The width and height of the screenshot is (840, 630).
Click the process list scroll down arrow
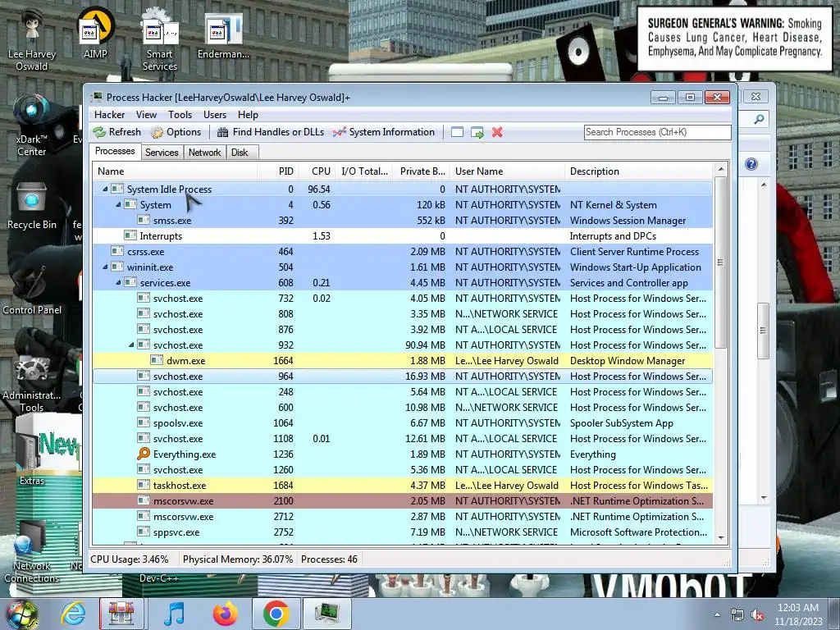720,538
